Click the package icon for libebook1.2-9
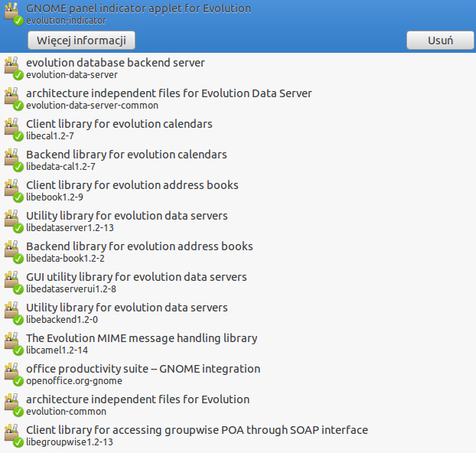The width and height of the screenshot is (476, 453). click(x=14, y=191)
